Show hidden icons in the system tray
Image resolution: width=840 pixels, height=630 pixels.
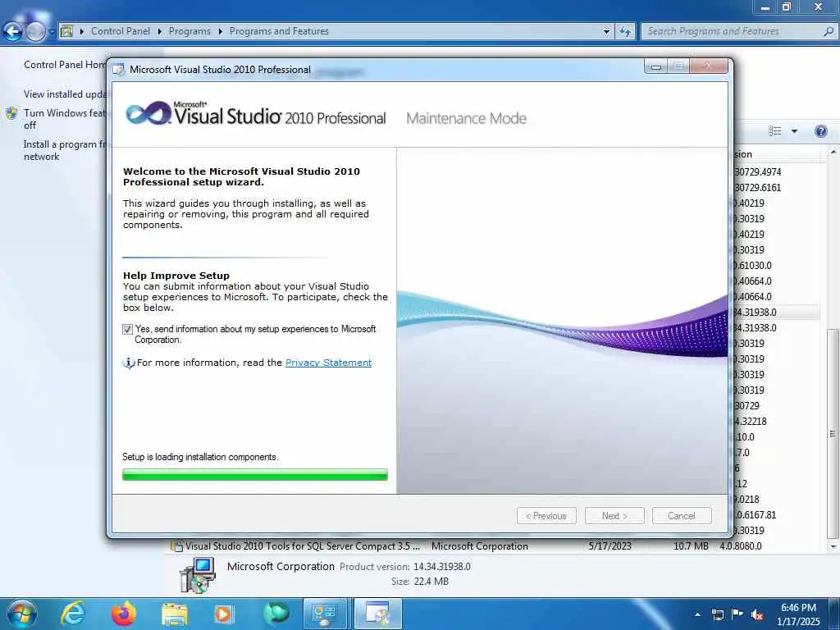697,614
